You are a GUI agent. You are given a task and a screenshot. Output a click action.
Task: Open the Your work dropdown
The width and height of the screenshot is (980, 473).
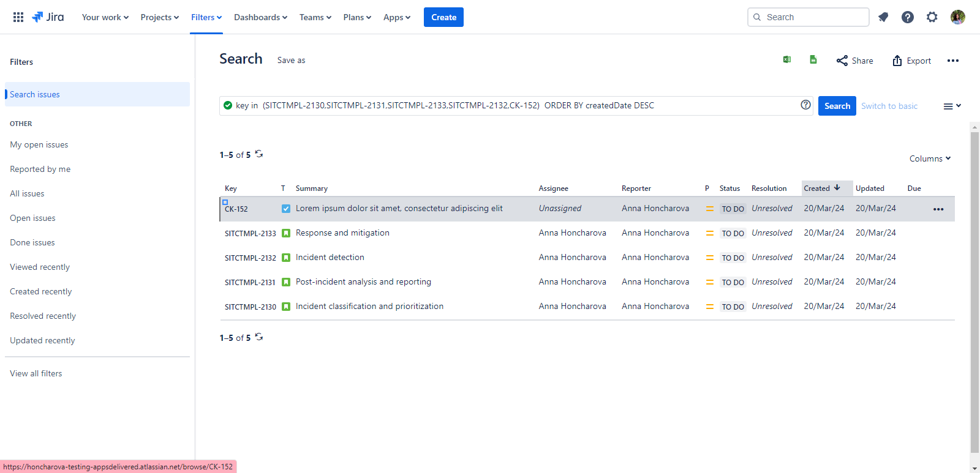click(x=105, y=17)
